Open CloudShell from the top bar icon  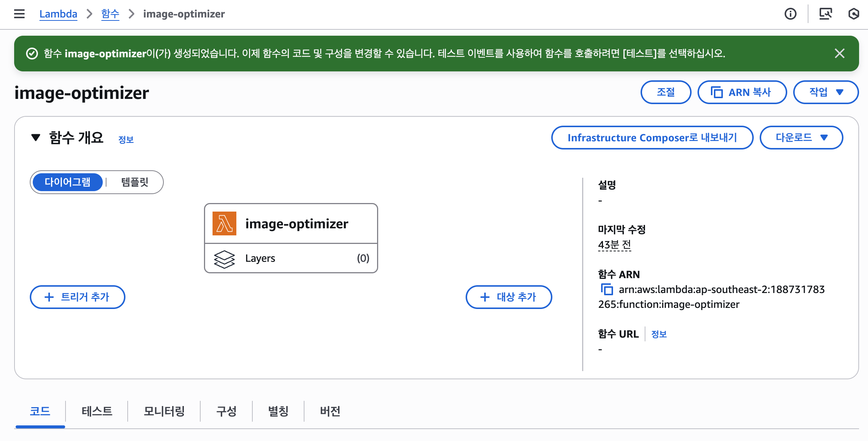(826, 13)
